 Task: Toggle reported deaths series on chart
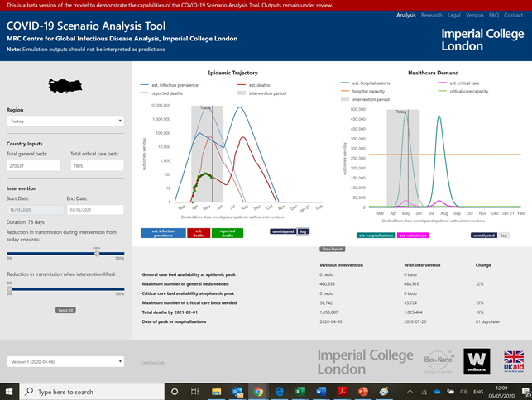click(227, 234)
